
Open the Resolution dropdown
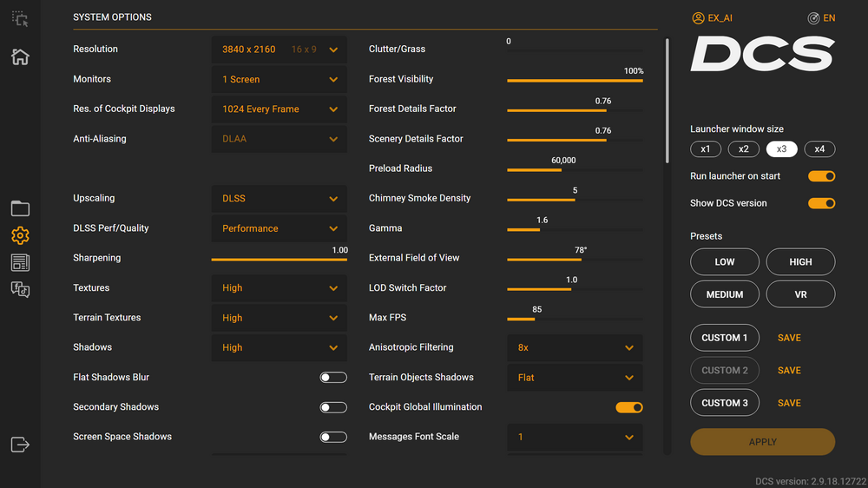279,49
